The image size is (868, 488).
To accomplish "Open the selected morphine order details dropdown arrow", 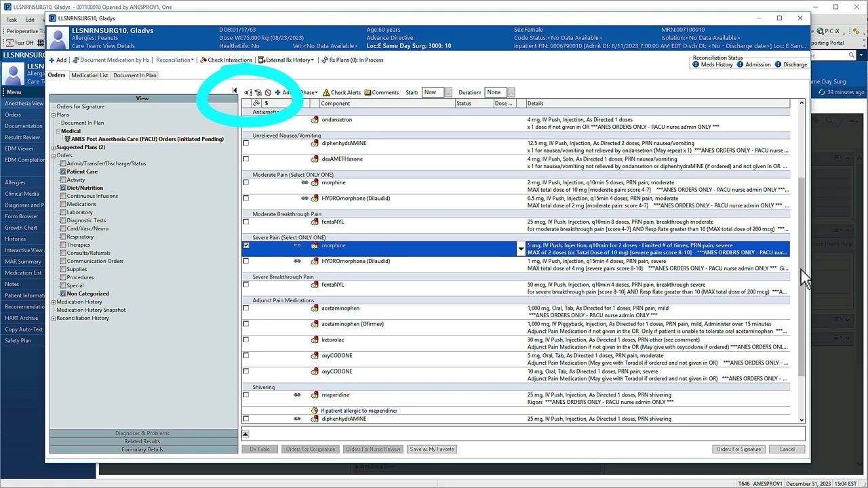I will 521,249.
